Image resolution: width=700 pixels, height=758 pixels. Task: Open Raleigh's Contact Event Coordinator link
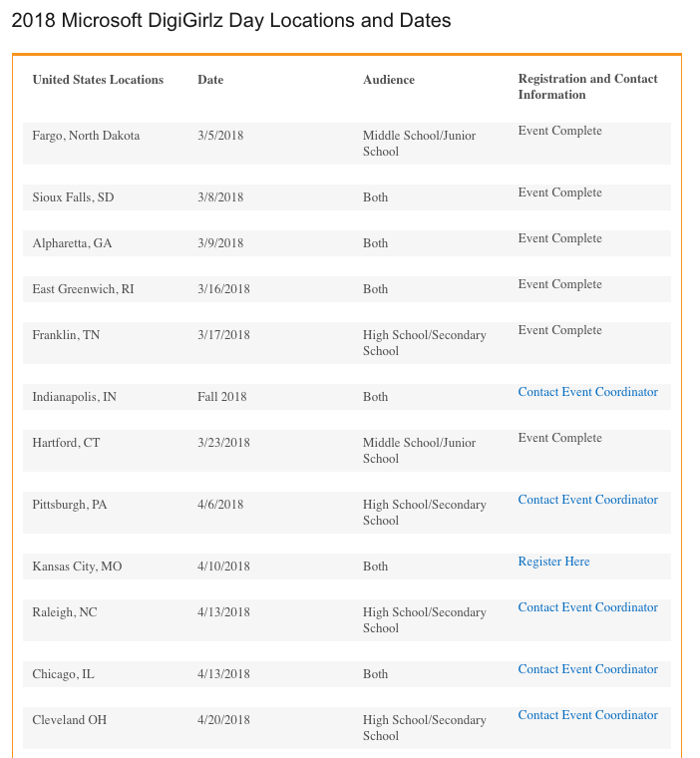(x=587, y=607)
